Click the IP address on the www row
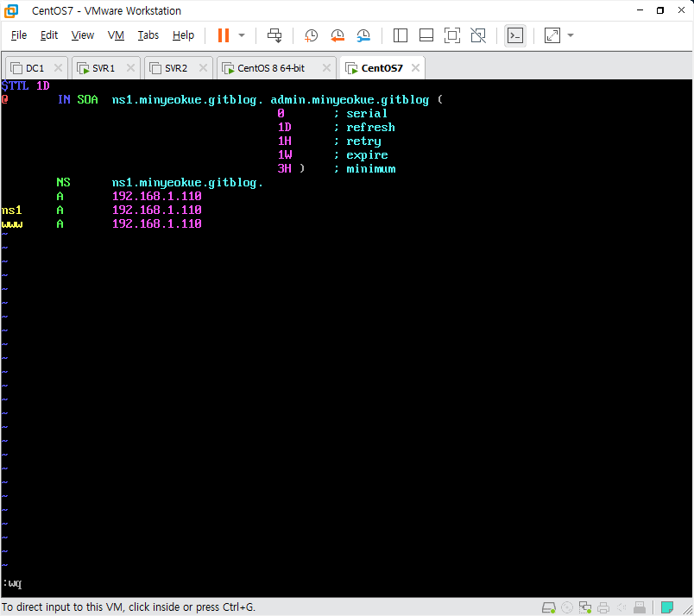 coord(157,224)
